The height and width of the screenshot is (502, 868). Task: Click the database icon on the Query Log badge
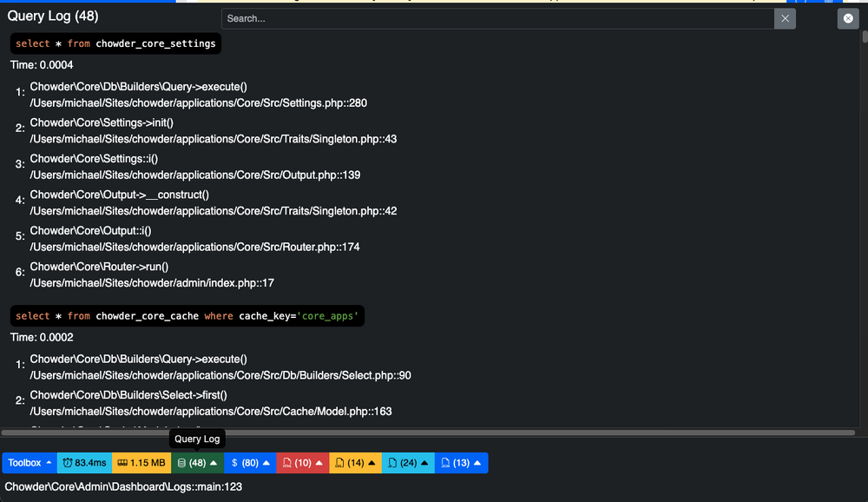pyautogui.click(x=183, y=462)
